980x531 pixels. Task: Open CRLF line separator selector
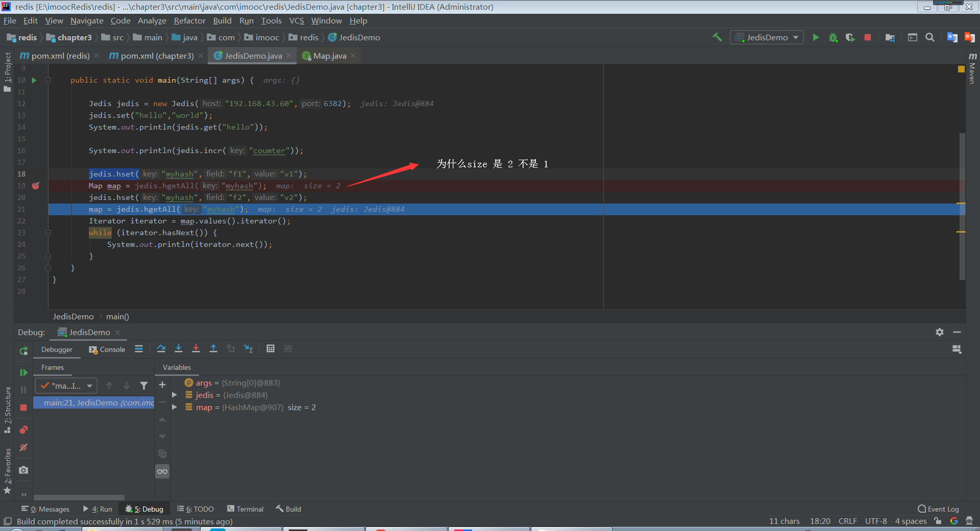[847, 521]
